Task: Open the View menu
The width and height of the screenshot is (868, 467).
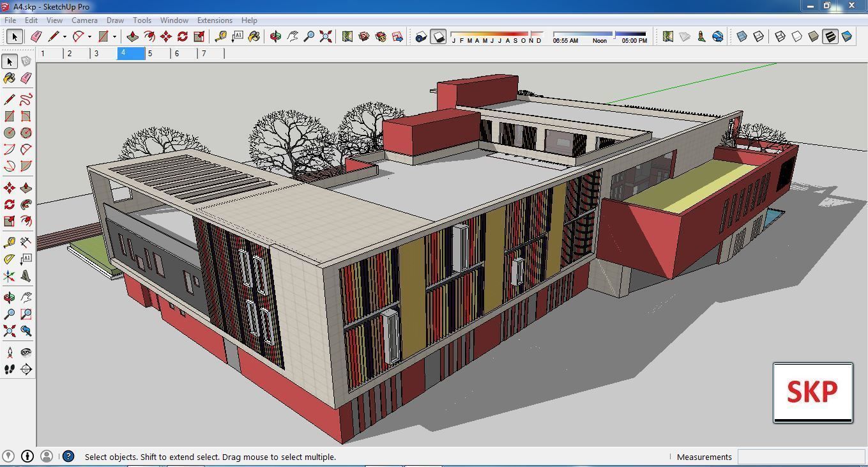Action: click(x=54, y=20)
